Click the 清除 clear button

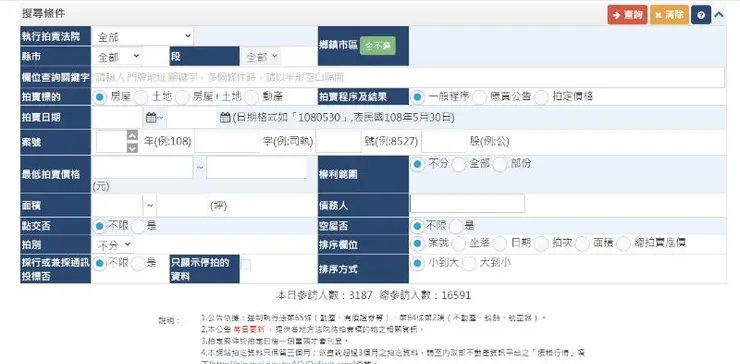[669, 15]
